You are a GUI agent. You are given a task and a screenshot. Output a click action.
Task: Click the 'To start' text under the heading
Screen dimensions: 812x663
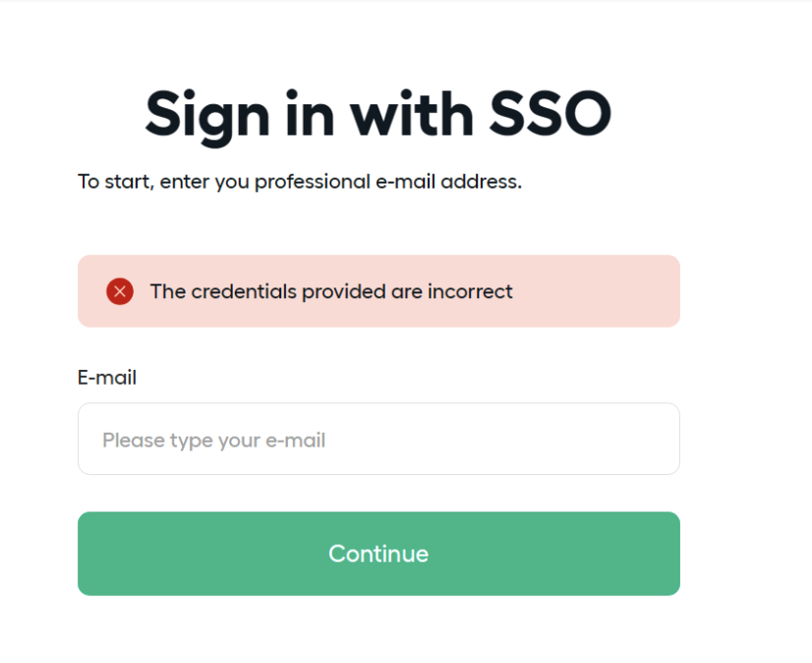click(x=115, y=182)
